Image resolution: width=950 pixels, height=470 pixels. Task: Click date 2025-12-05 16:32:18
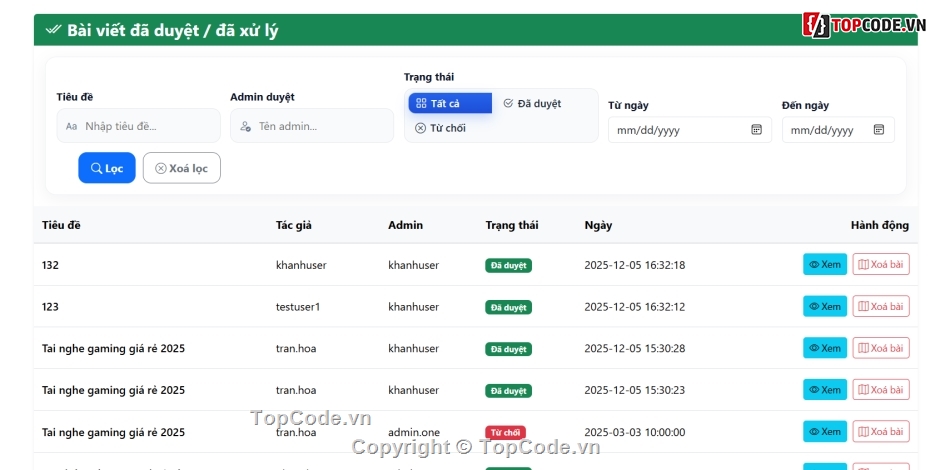(634, 265)
